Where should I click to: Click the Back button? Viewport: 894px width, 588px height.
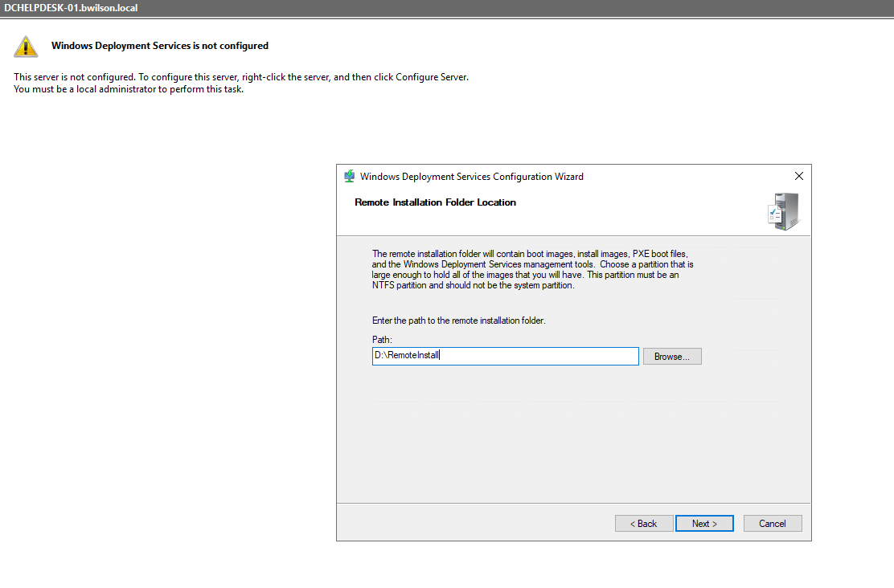click(644, 523)
